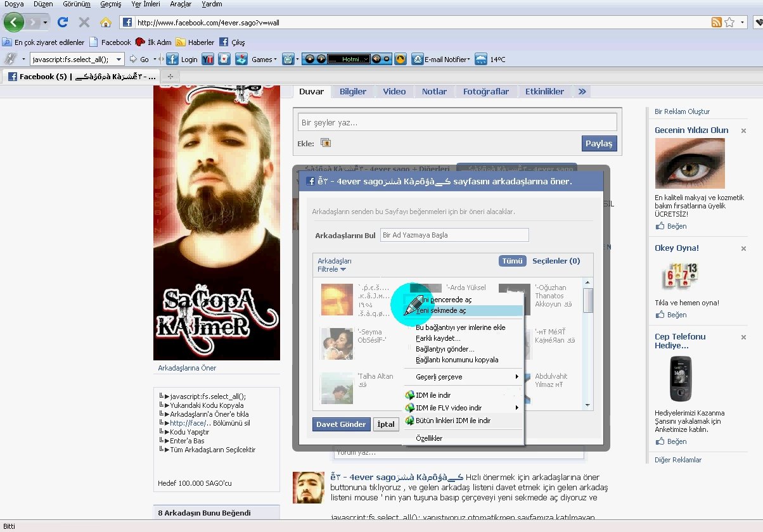Click the radio player play button
Screen dimensions: 763x532
click(x=321, y=59)
